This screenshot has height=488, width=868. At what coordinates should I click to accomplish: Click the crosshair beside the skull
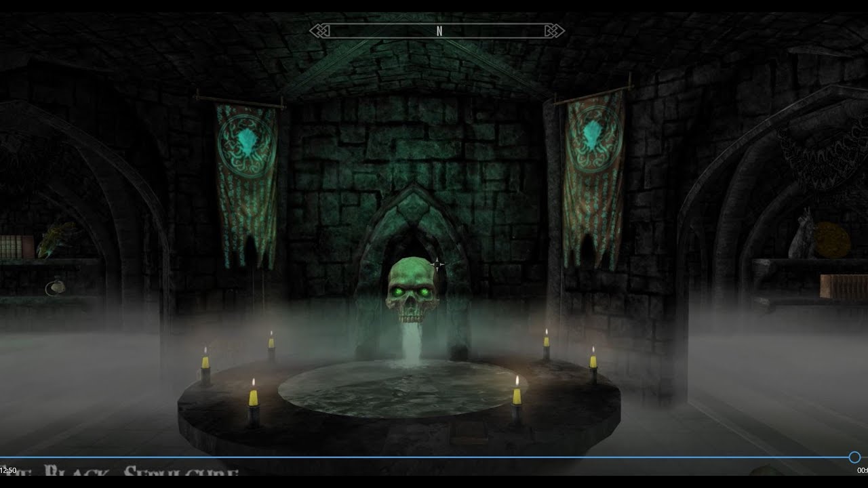(x=437, y=264)
